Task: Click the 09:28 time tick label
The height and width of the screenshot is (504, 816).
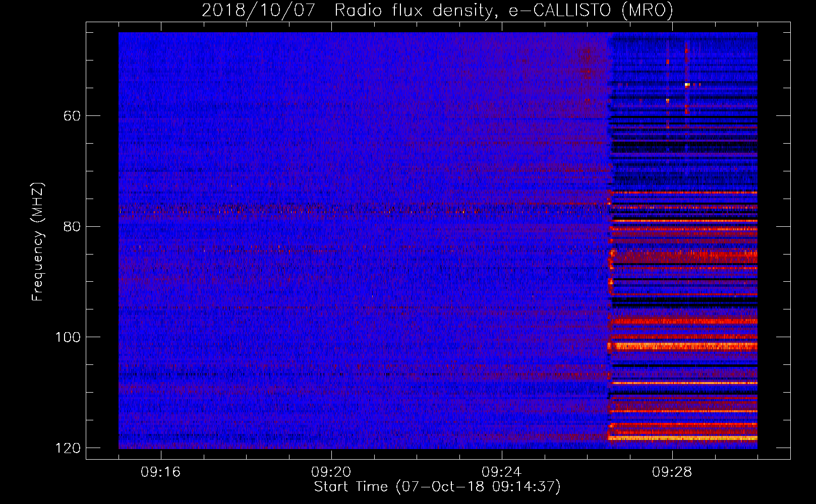Action: [672, 472]
